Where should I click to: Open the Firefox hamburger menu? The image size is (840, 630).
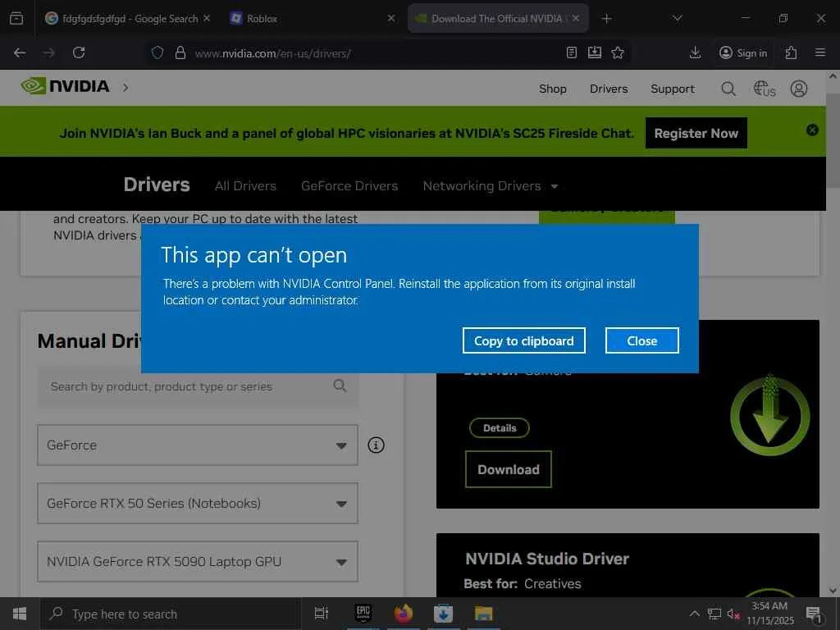click(819, 52)
